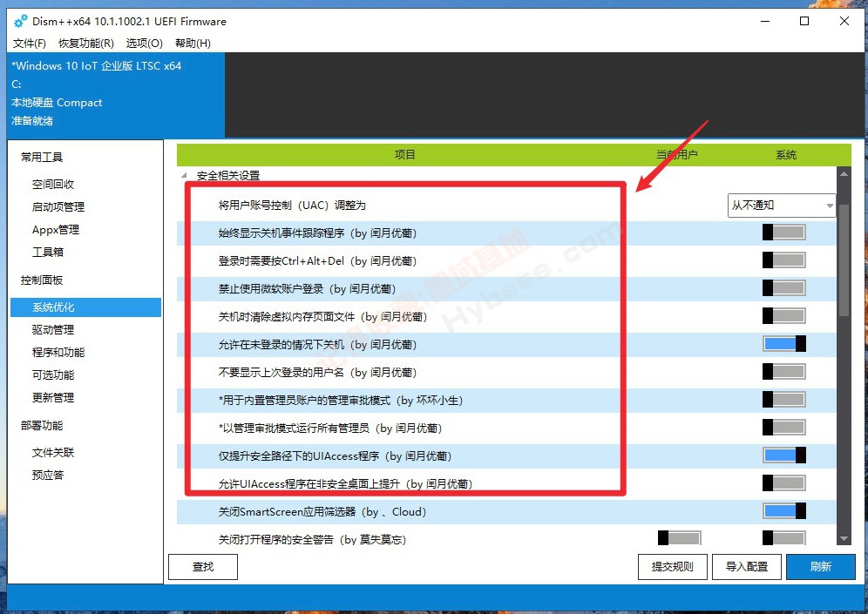Toggle 允许UIAccess程序在非安全桌面上提升 switch
This screenshot has height=614, width=868.
[x=783, y=482]
